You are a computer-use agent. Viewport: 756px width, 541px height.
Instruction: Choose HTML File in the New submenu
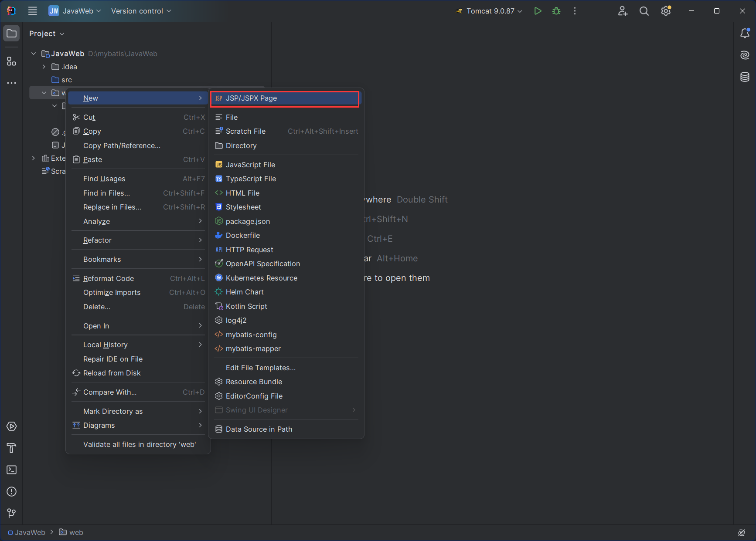coord(242,193)
